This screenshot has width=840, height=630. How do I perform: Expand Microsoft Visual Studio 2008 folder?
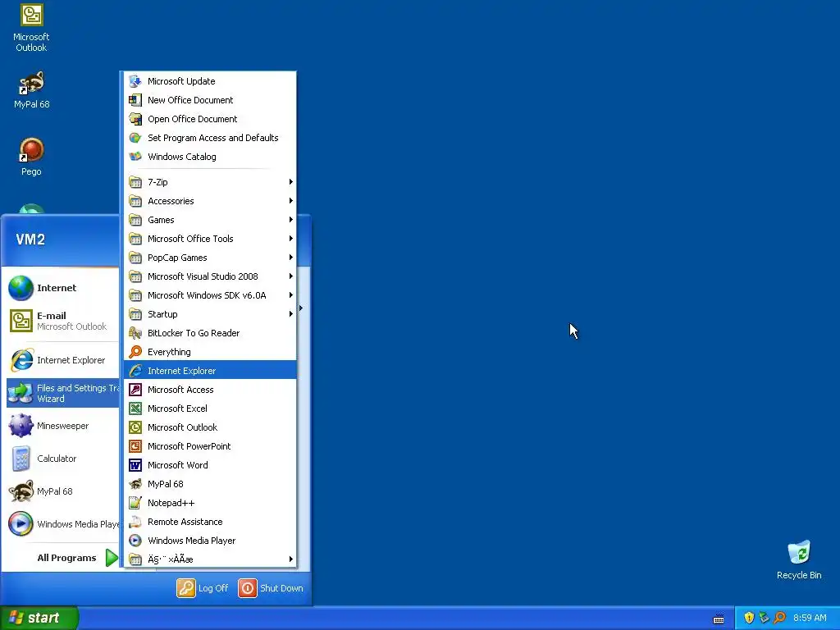[210, 276]
